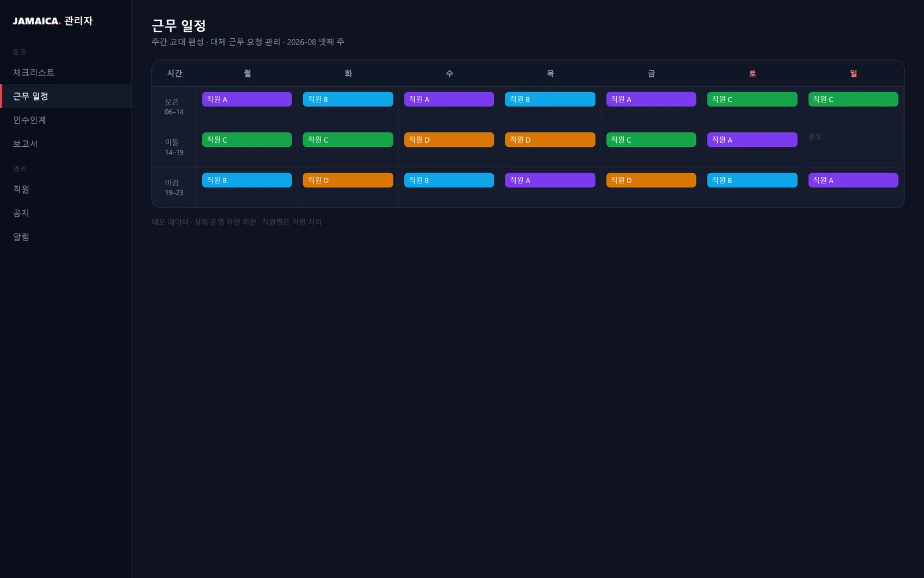924x578 pixels.
Task: Select Friday 오픈 shift 직원 A
Action: point(651,99)
